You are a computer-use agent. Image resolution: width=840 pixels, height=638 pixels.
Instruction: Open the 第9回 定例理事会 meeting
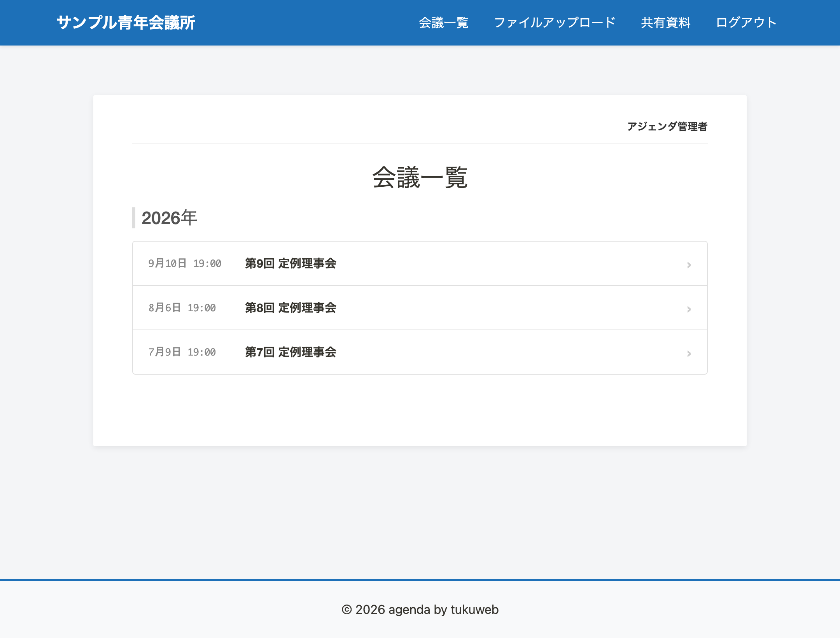(420, 263)
